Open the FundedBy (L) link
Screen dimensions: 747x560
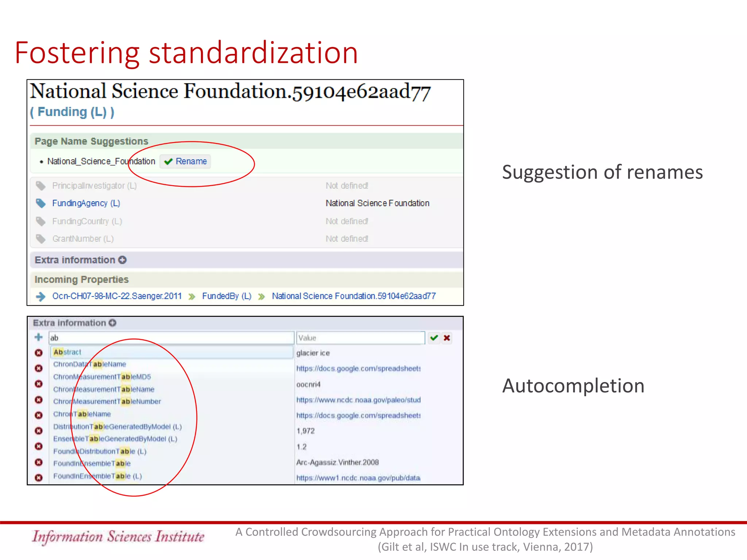[227, 296]
